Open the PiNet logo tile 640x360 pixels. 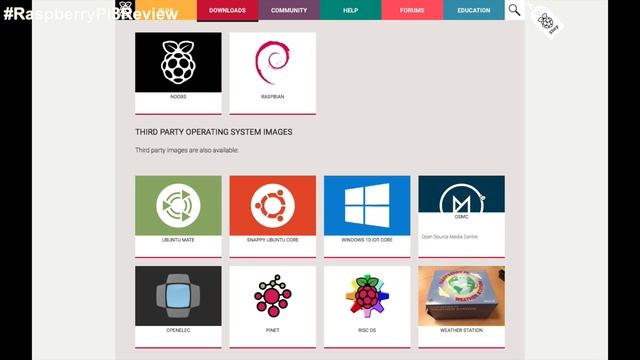click(x=273, y=296)
